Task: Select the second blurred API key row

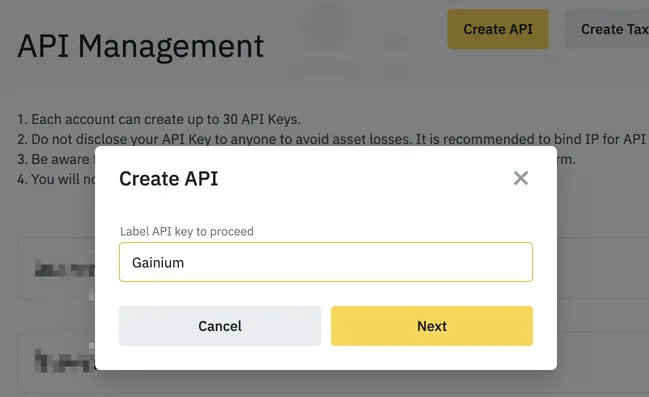Action: pos(56,361)
